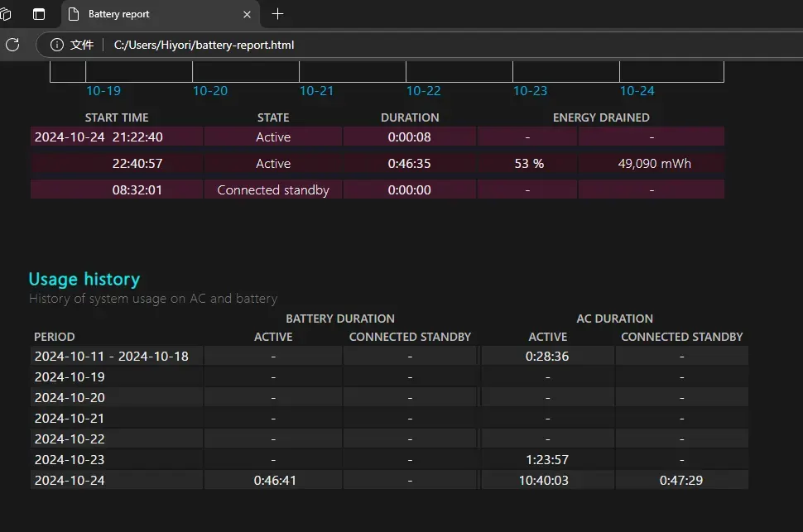Close the Battery report tab
The image size is (803, 532).
click(247, 14)
